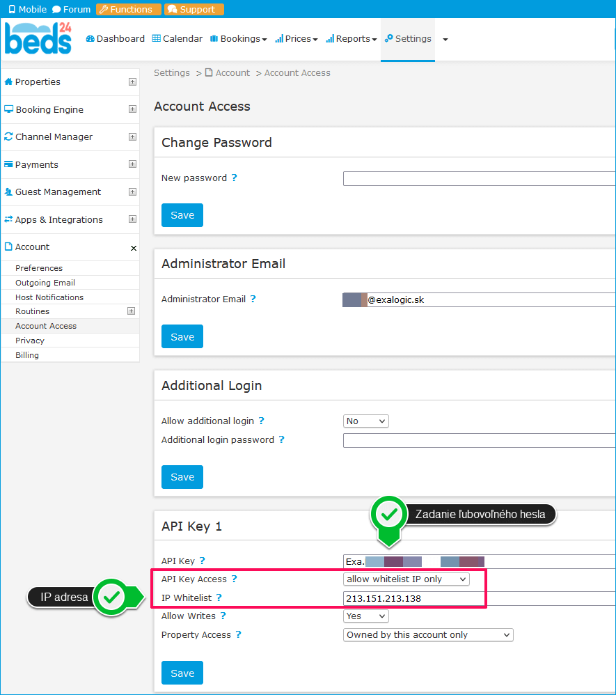
Task: Save the Change Password section
Action: tap(182, 215)
